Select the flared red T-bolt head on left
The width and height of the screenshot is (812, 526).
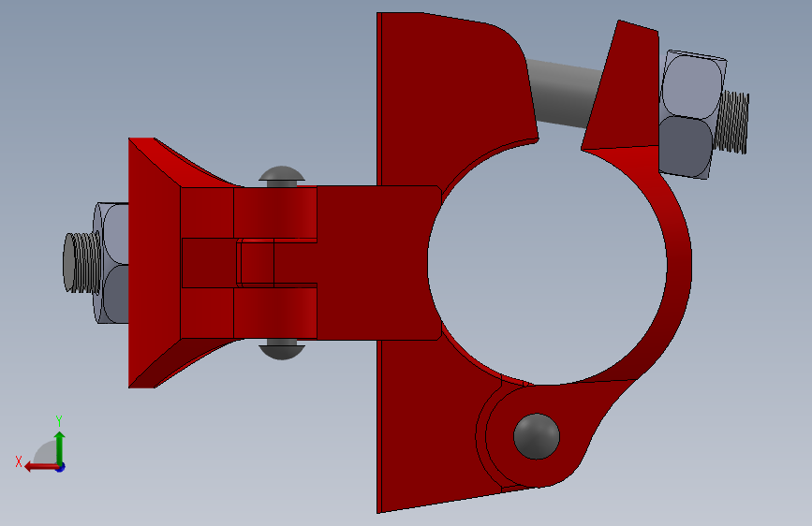click(155, 263)
